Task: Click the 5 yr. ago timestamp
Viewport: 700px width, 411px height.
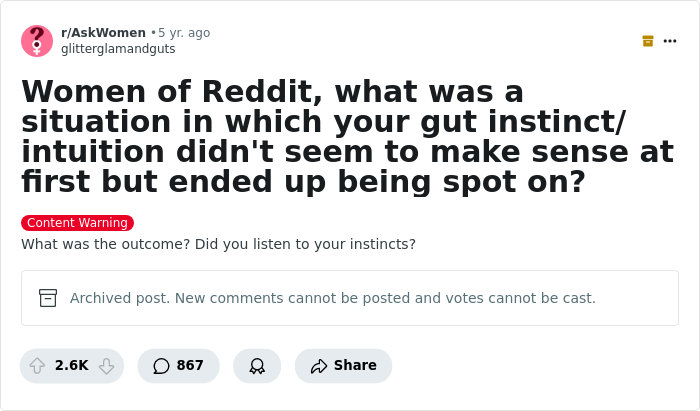Action: tap(184, 33)
